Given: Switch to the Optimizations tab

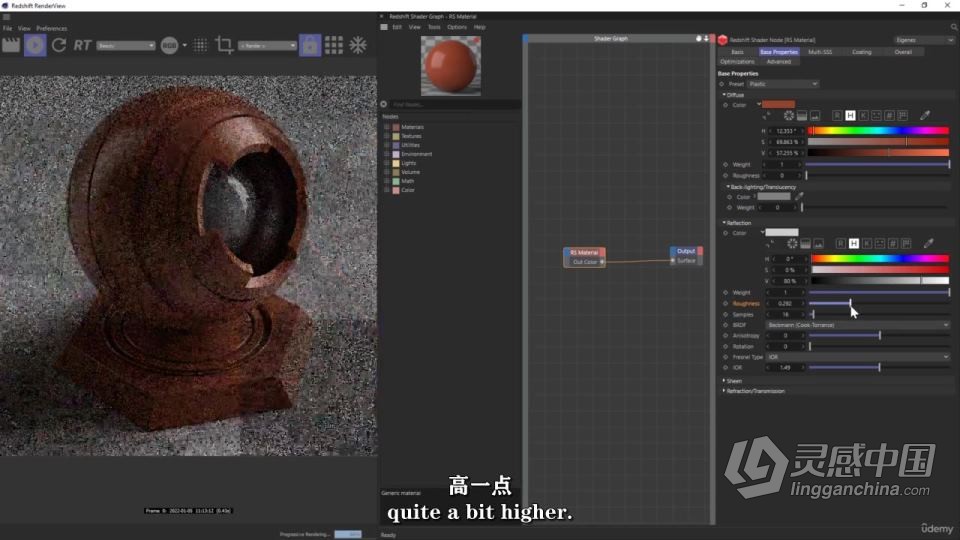Looking at the screenshot, I should pos(737,61).
